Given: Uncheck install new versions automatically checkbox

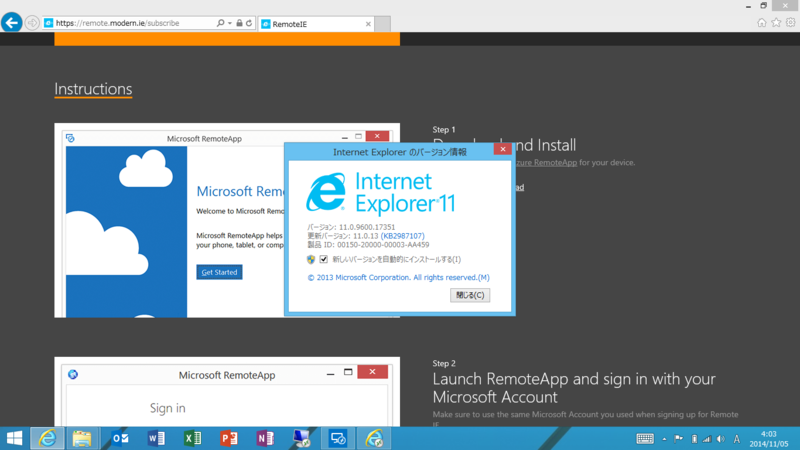Looking at the screenshot, I should tap(323, 259).
